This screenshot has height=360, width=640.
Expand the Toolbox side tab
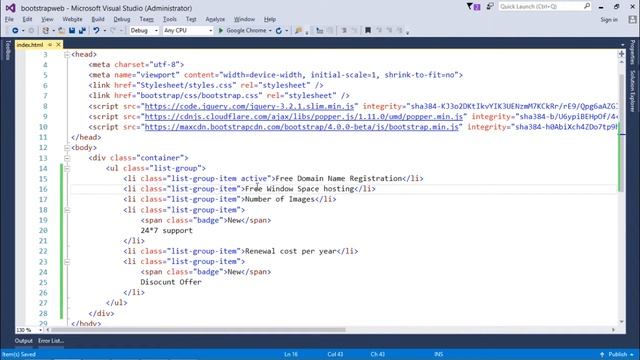8,50
